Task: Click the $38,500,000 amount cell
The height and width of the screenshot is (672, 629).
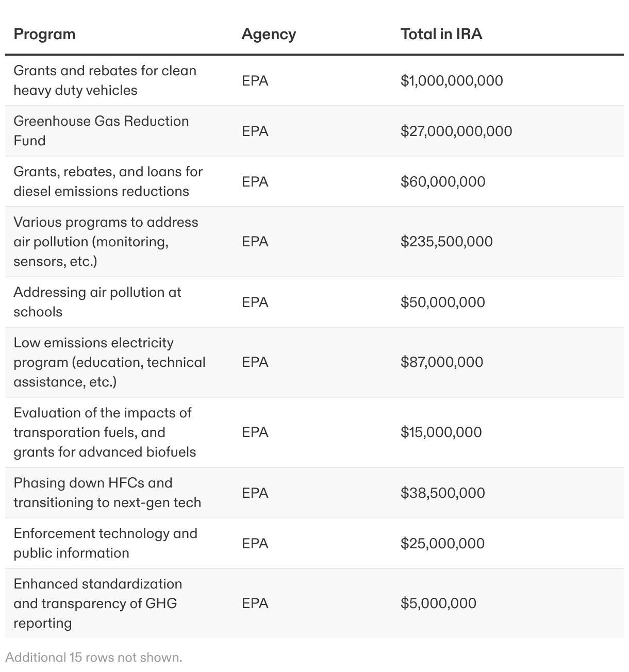Action: click(443, 493)
